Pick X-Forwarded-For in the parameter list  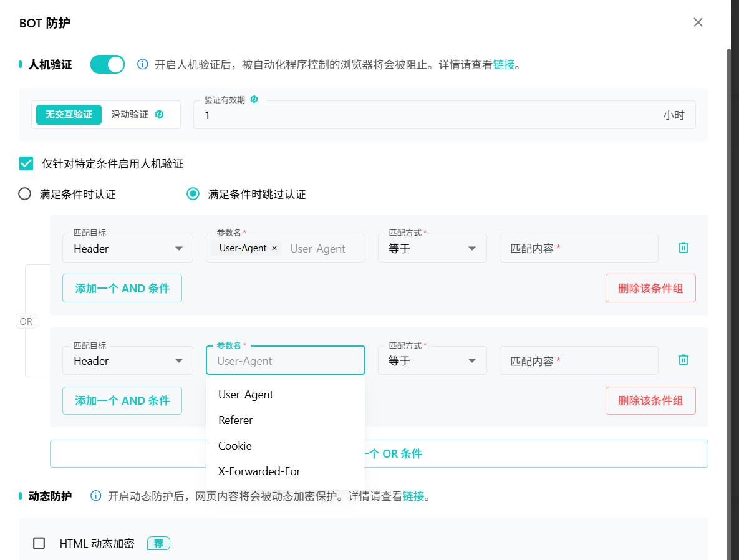click(x=259, y=471)
